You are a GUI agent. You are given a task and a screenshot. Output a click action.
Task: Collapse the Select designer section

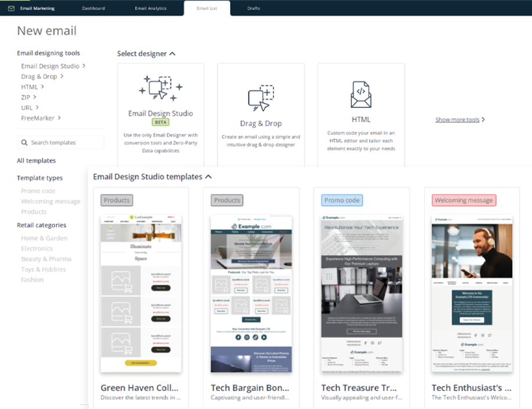146,53
